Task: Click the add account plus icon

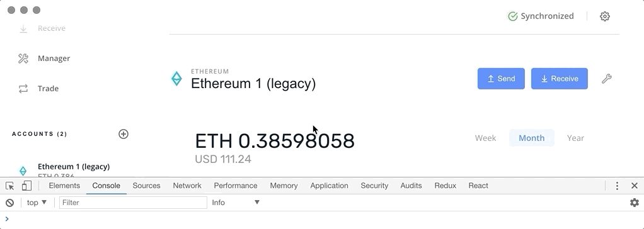Action: pyautogui.click(x=124, y=134)
